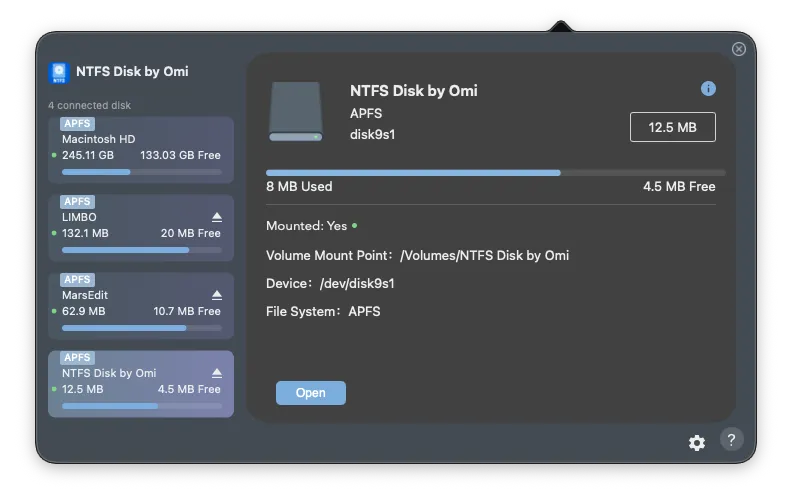Click the APFS badge on MarsEdit
The image size is (792, 503).
pos(77,280)
